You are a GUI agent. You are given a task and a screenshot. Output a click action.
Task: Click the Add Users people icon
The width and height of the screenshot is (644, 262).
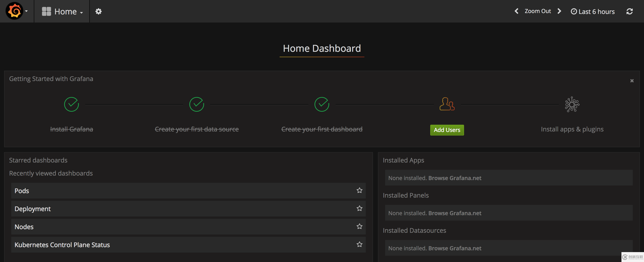tap(447, 104)
